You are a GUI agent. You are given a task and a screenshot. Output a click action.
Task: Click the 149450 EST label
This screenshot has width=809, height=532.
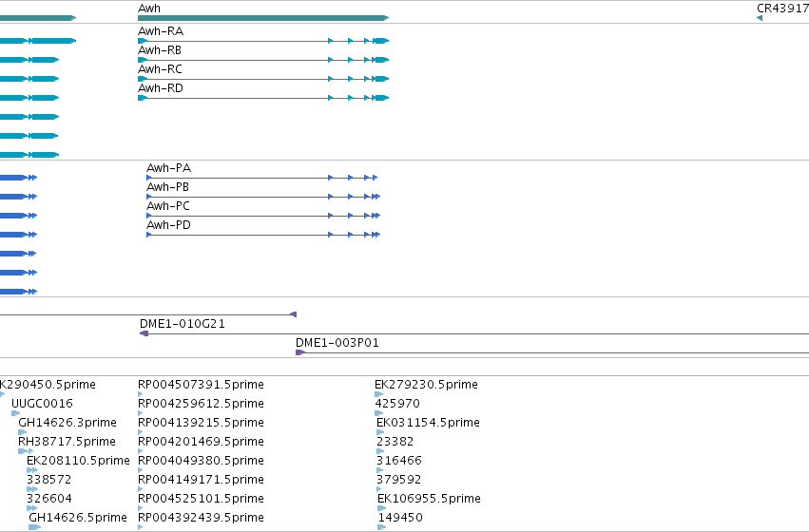point(400,518)
